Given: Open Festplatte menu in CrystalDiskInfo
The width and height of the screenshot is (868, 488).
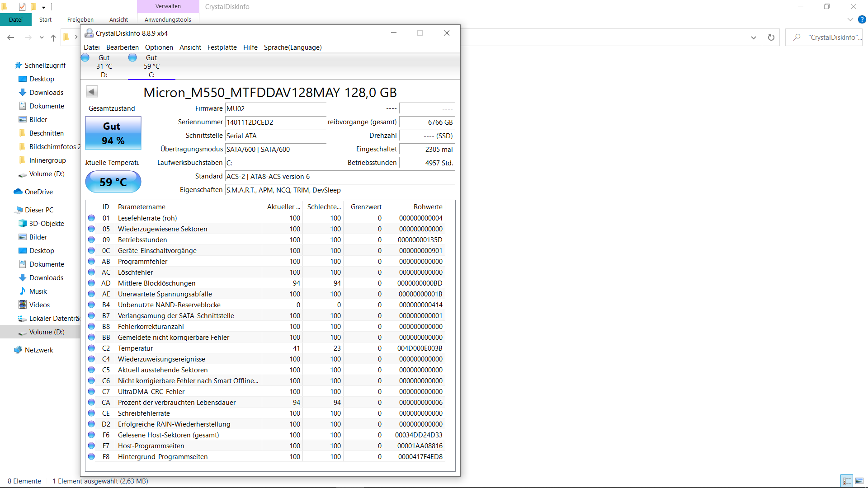Looking at the screenshot, I should pos(222,47).
